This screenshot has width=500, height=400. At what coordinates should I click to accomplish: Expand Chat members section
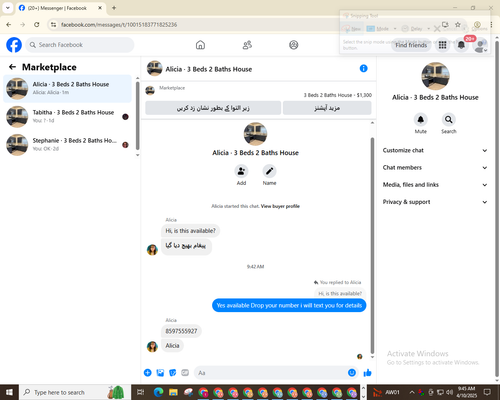click(x=435, y=168)
